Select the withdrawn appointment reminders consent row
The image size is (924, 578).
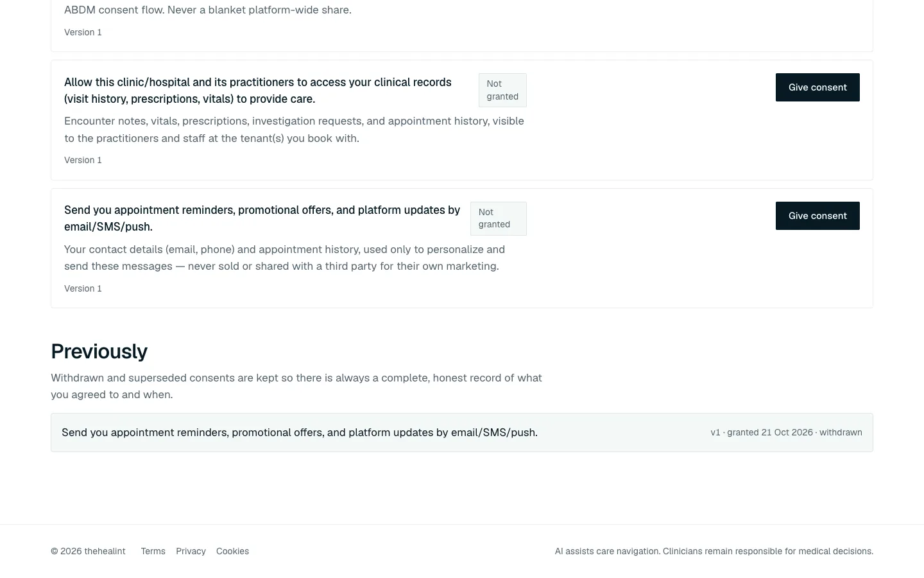[x=462, y=432]
